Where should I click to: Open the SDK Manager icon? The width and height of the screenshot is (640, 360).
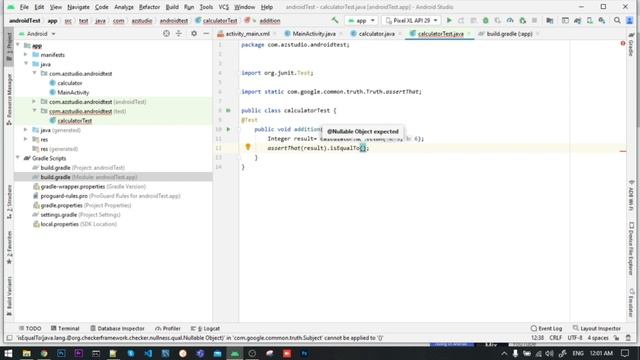pos(602,20)
